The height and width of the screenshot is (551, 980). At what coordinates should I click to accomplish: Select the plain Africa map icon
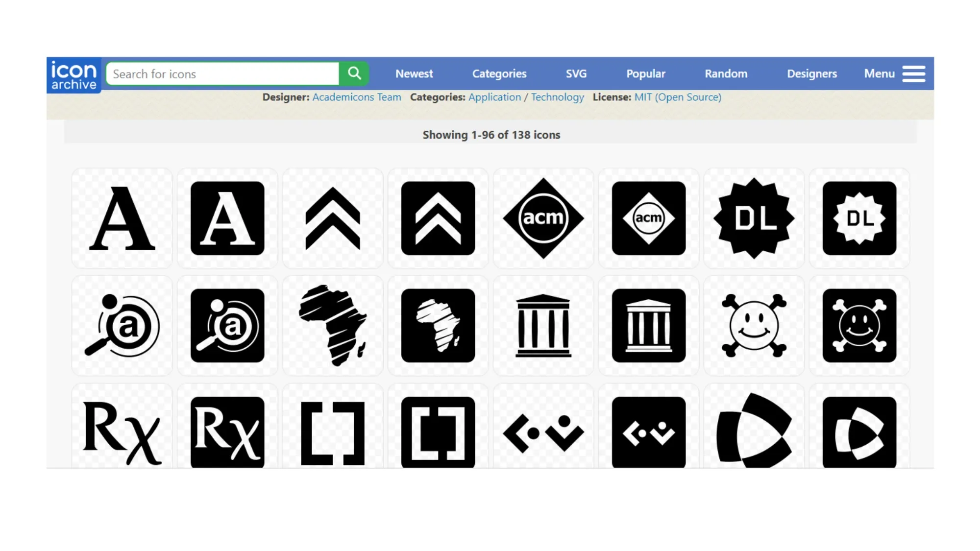coord(333,326)
